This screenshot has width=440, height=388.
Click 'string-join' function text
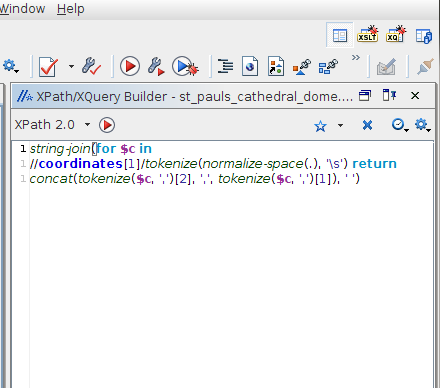(60, 148)
